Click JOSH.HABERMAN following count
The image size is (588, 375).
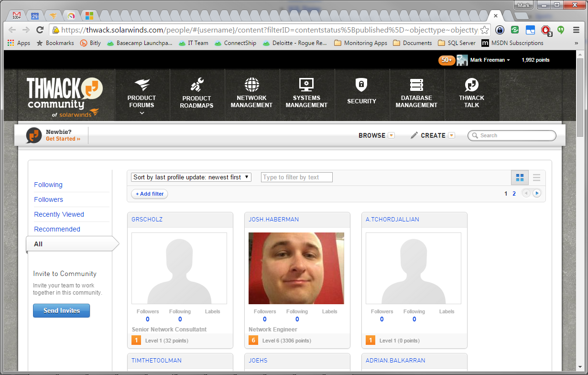[297, 319]
